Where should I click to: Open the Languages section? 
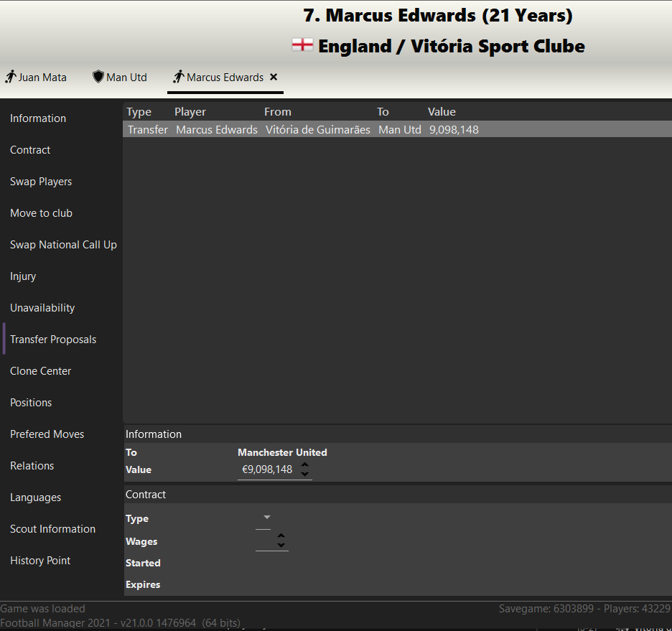[x=36, y=497]
